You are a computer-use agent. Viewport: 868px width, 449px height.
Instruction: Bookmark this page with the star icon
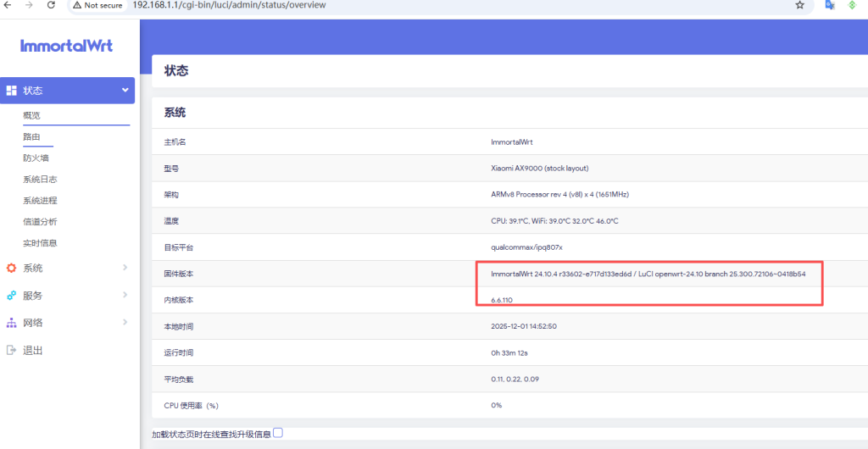tap(799, 5)
